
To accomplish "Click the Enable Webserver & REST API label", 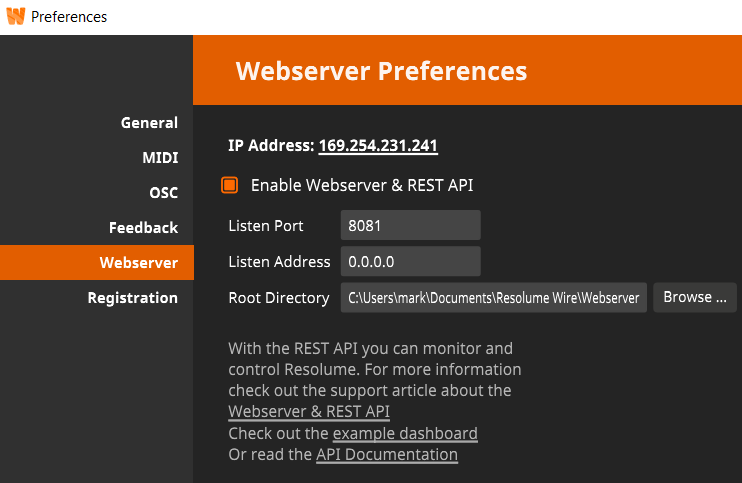I will (362, 185).
